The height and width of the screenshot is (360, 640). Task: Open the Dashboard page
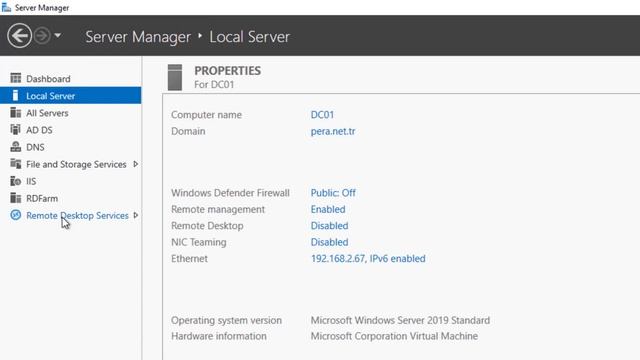point(48,78)
